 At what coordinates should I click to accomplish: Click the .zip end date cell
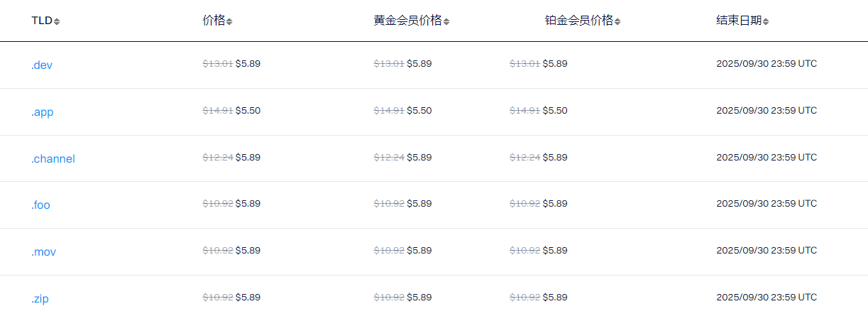click(x=767, y=298)
